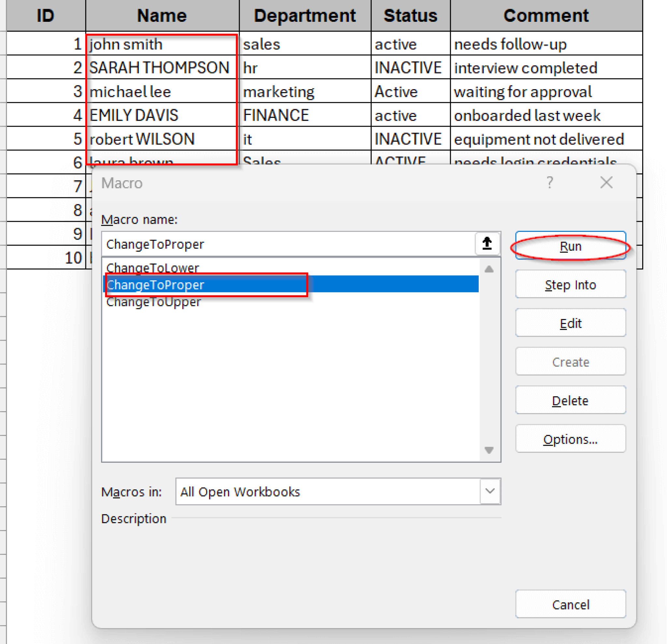Select All Open Workbooks from the dropdown

(240, 491)
